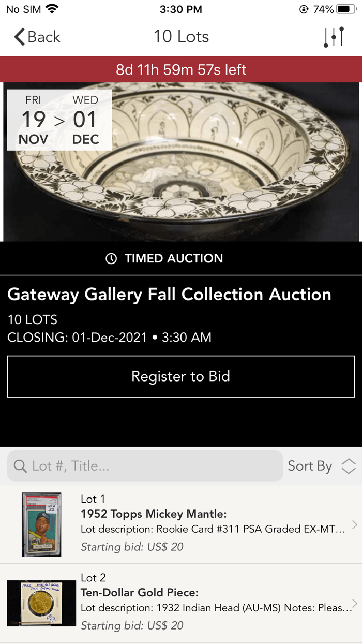Screen dimensions: 362x644
Task: Click the magnifying glass search icon
Action: pos(19,466)
